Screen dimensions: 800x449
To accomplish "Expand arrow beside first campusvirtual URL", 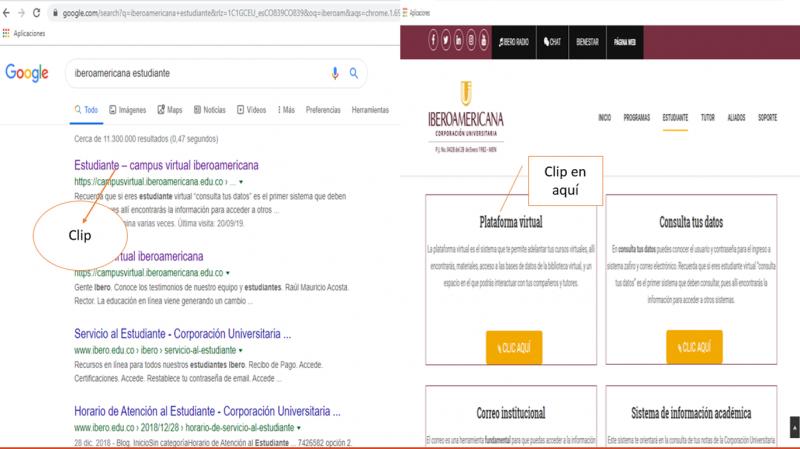I will coord(241,182).
